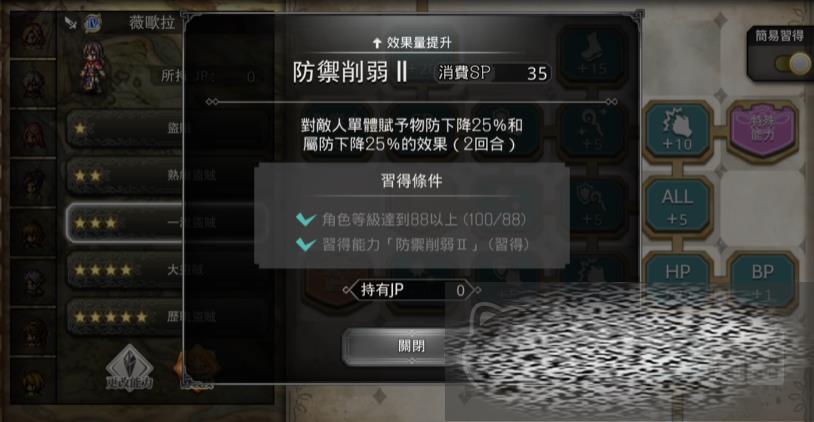
Task: Click the level 88 requirement checkmark
Action: click(x=306, y=220)
